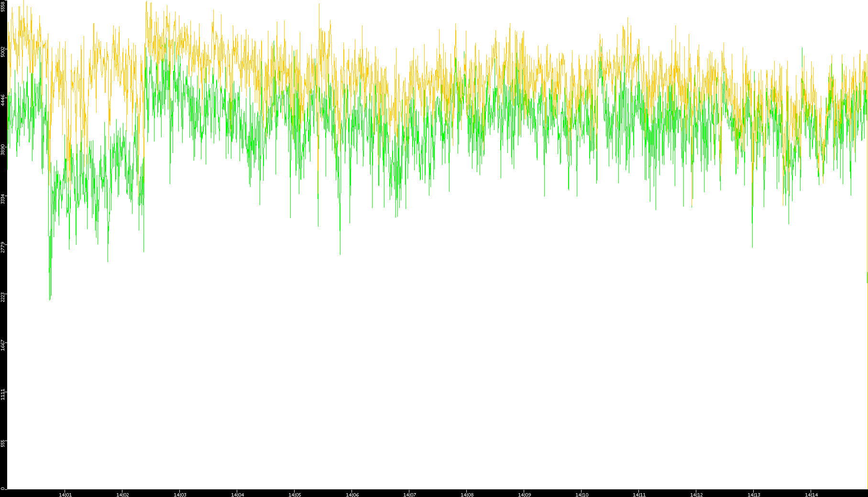Select the 14:11 time axis marker
The width and height of the screenshot is (868, 497).
pyautogui.click(x=639, y=495)
